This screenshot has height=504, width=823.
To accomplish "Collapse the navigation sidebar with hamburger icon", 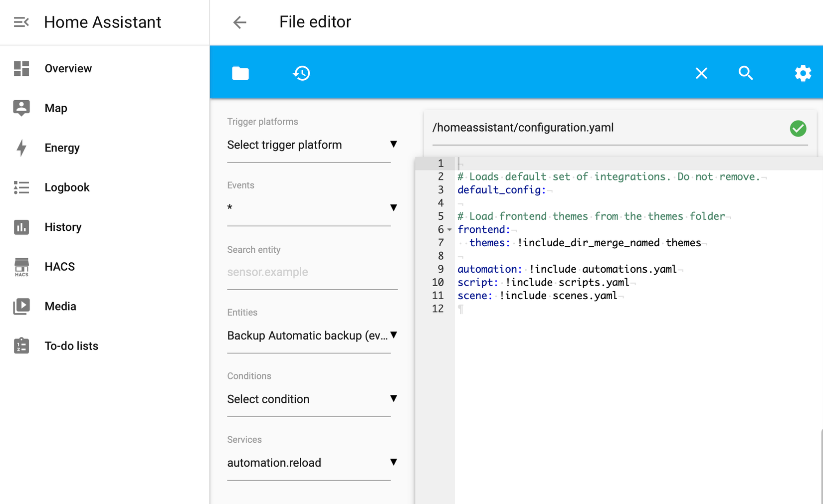I will (x=20, y=22).
